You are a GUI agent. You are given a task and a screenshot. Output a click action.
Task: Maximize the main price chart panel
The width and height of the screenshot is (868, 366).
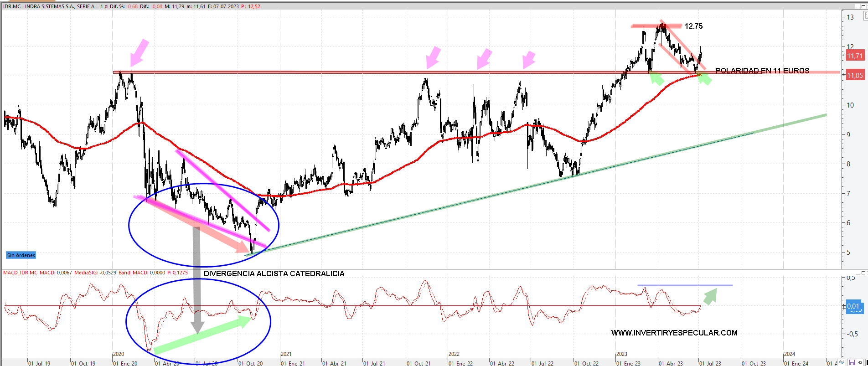(864, 5)
